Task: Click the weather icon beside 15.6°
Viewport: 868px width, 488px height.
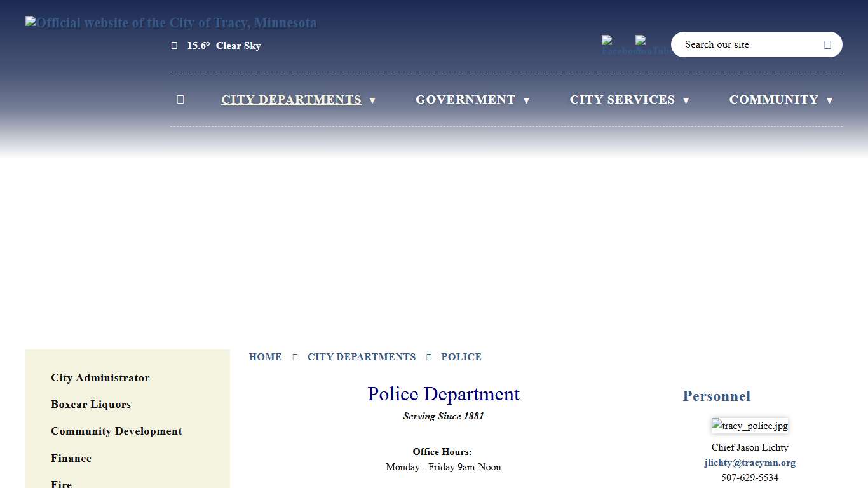Action: [174, 45]
